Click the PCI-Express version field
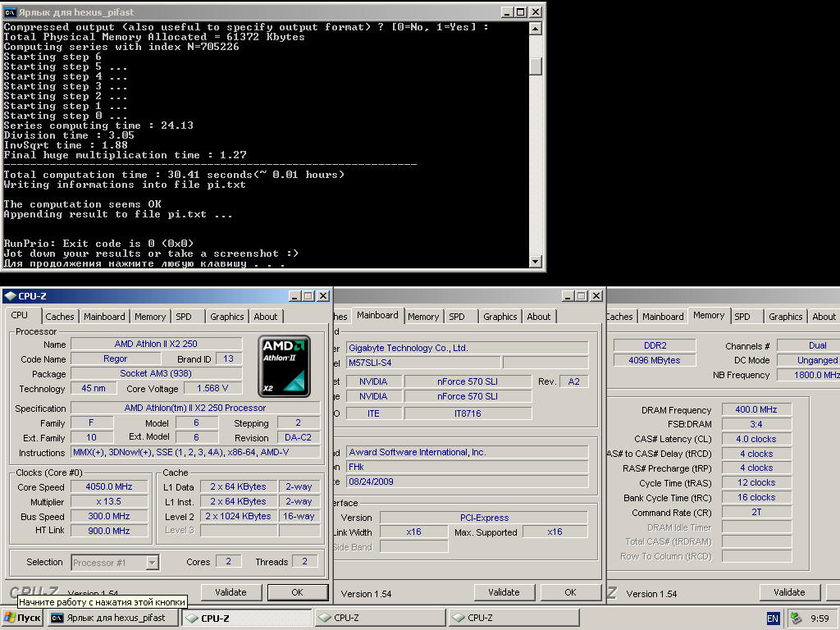This screenshot has width=840, height=630. point(484,518)
